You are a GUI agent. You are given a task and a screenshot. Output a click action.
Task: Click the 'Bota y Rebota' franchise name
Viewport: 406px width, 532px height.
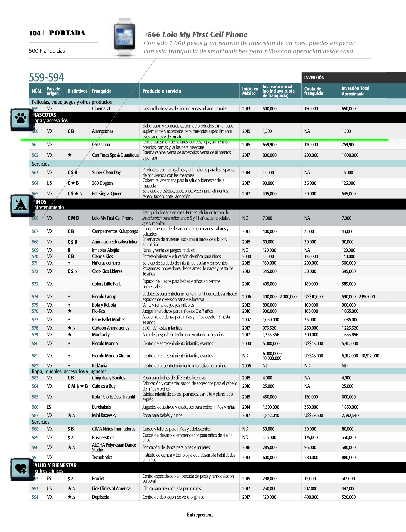pos(104,305)
